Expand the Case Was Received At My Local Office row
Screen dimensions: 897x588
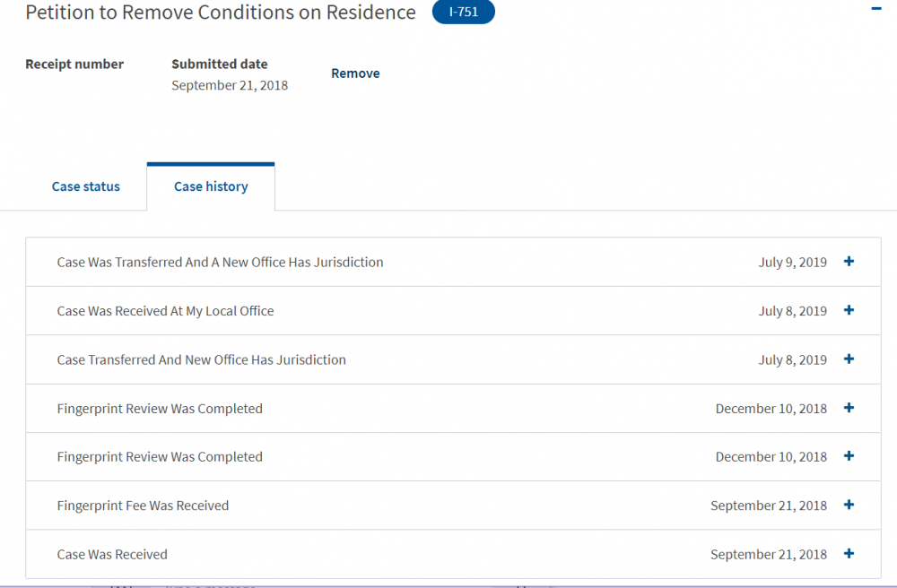[x=453, y=311]
